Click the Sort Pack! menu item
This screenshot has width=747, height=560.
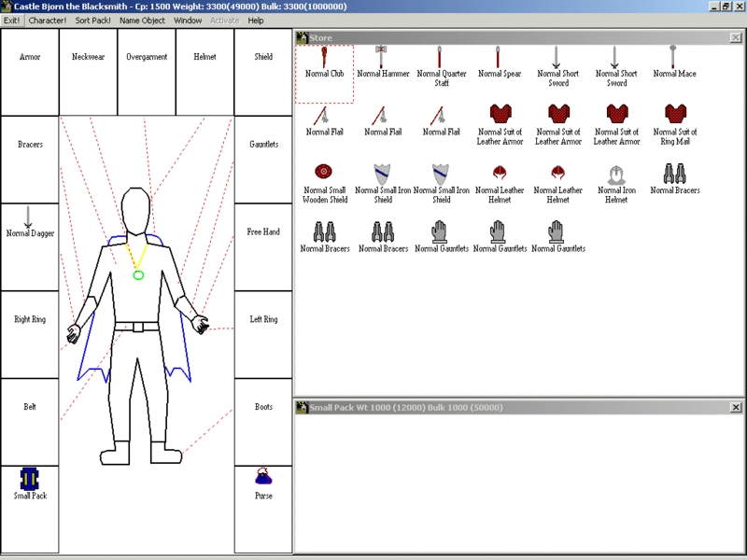coord(92,20)
